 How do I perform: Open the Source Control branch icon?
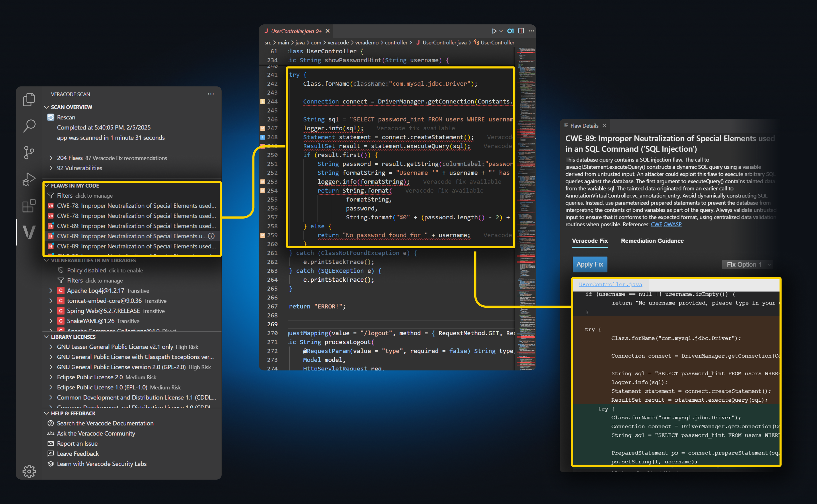29,153
